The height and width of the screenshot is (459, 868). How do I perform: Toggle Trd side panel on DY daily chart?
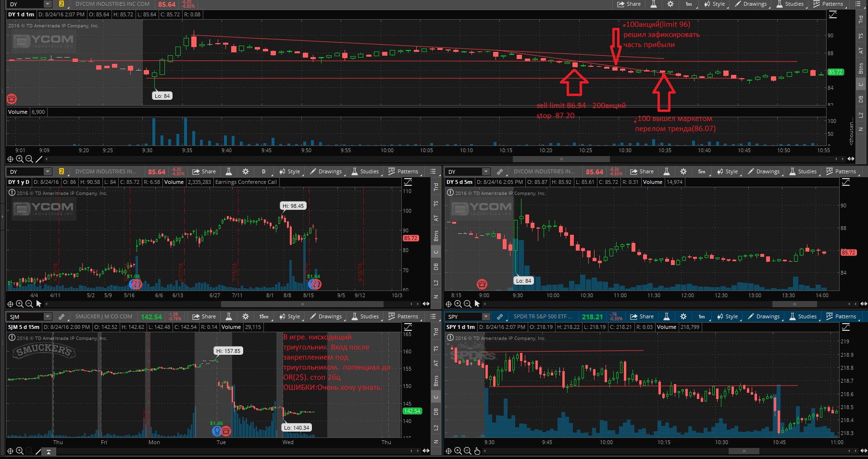click(436, 187)
